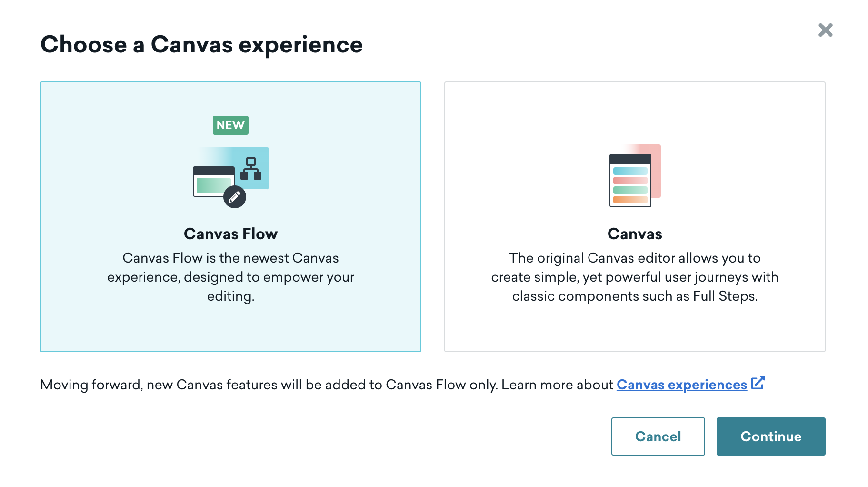The height and width of the screenshot is (487, 868).
Task: Click the dialog title Choose a Canvas experience
Action: coord(202,44)
